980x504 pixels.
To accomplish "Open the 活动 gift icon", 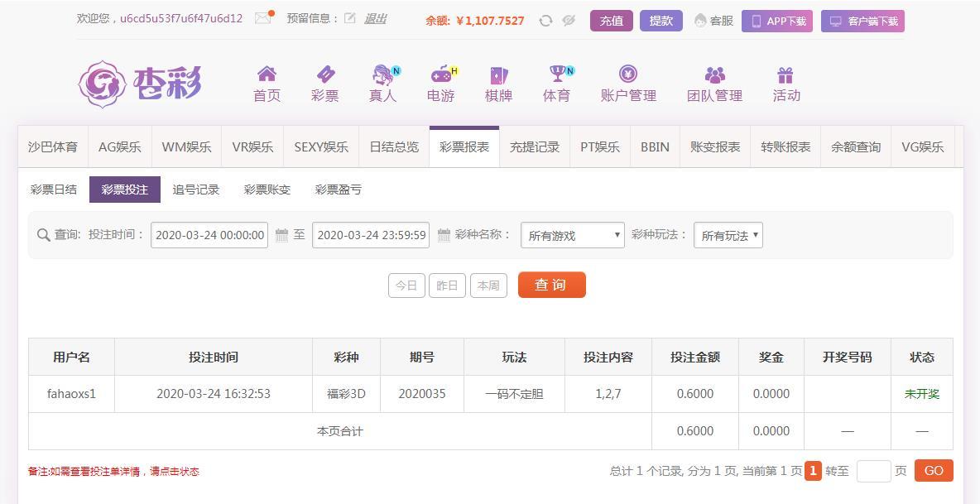I will click(x=785, y=75).
